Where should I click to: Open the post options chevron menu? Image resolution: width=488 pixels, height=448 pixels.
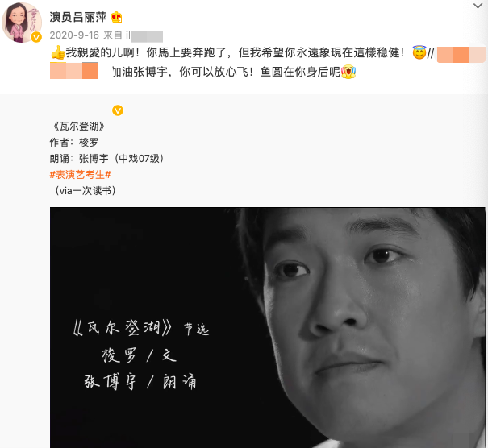478,6
